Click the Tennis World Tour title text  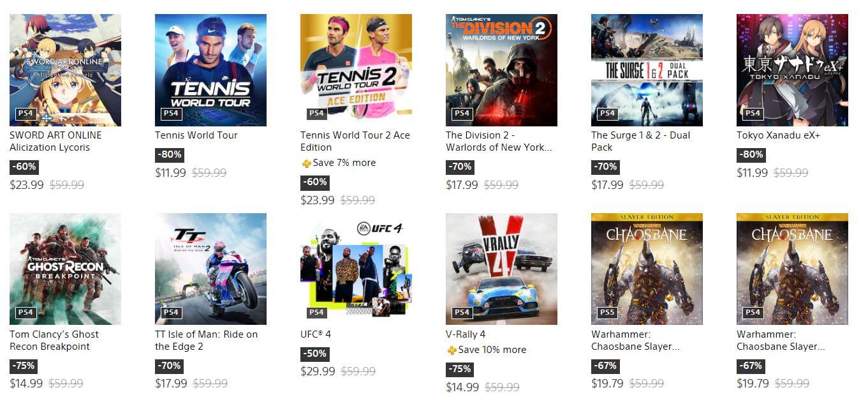click(196, 135)
